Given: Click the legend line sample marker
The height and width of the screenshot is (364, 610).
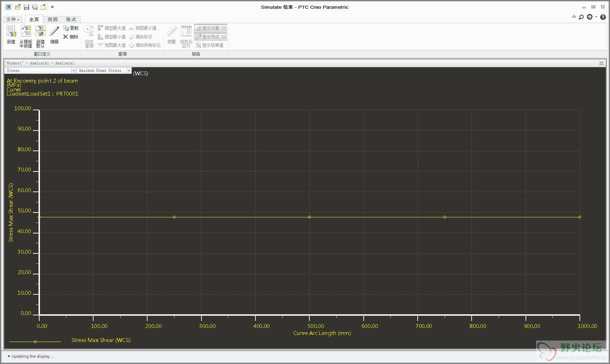Looking at the screenshot, I should [35, 342].
